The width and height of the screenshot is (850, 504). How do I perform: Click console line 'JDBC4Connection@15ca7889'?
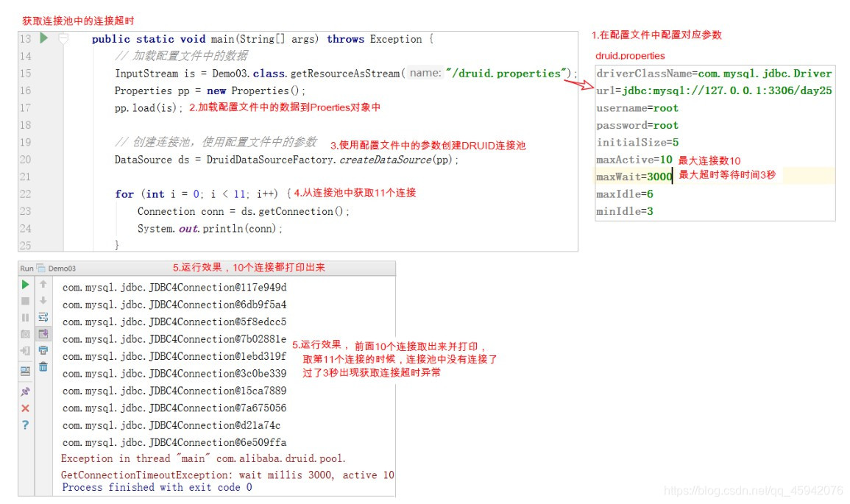174,391
